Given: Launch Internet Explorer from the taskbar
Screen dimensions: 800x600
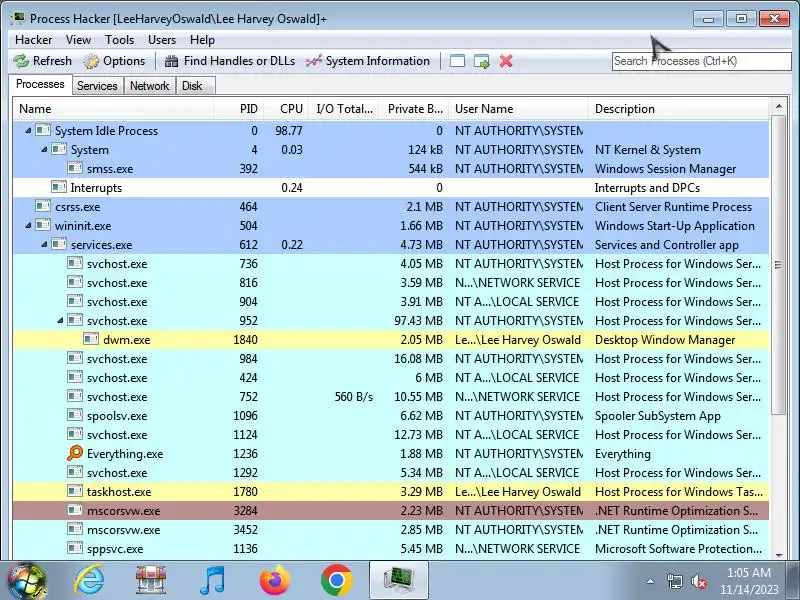Looking at the screenshot, I should [x=89, y=581].
